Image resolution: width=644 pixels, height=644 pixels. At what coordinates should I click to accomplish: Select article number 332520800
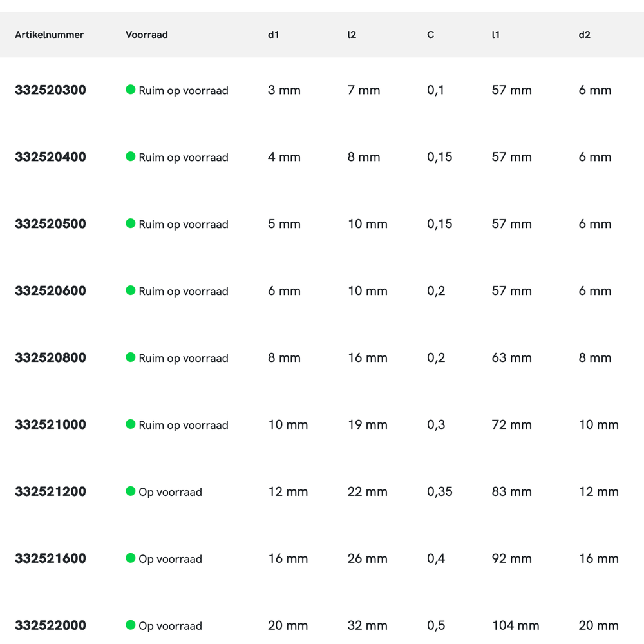coord(50,358)
